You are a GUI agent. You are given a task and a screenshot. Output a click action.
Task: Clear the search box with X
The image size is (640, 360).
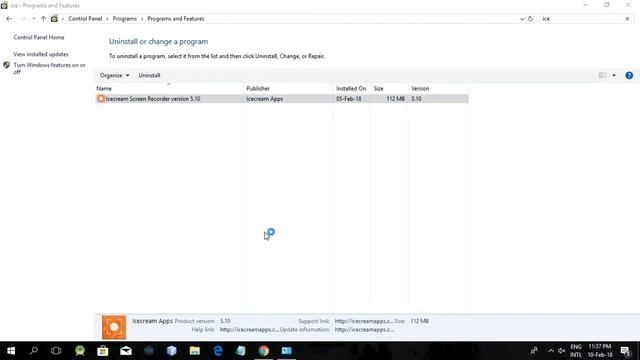point(627,19)
